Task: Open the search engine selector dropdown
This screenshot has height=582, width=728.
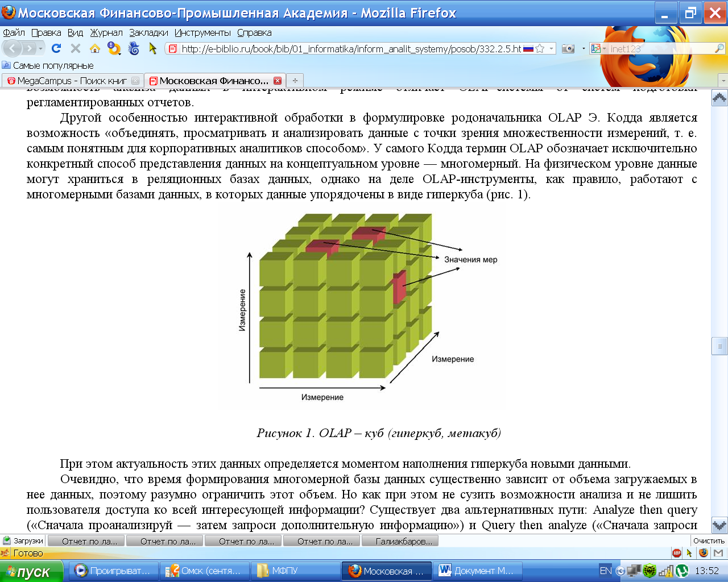Action: coord(598,49)
